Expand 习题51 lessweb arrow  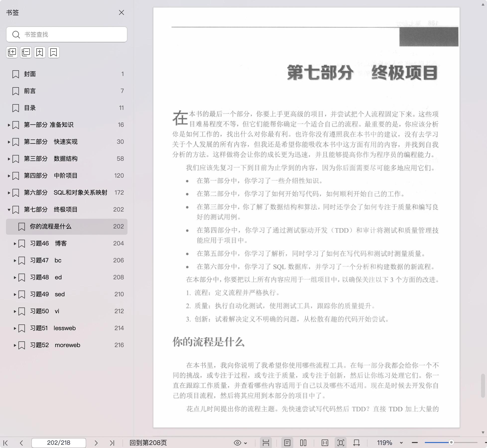(x=15, y=328)
